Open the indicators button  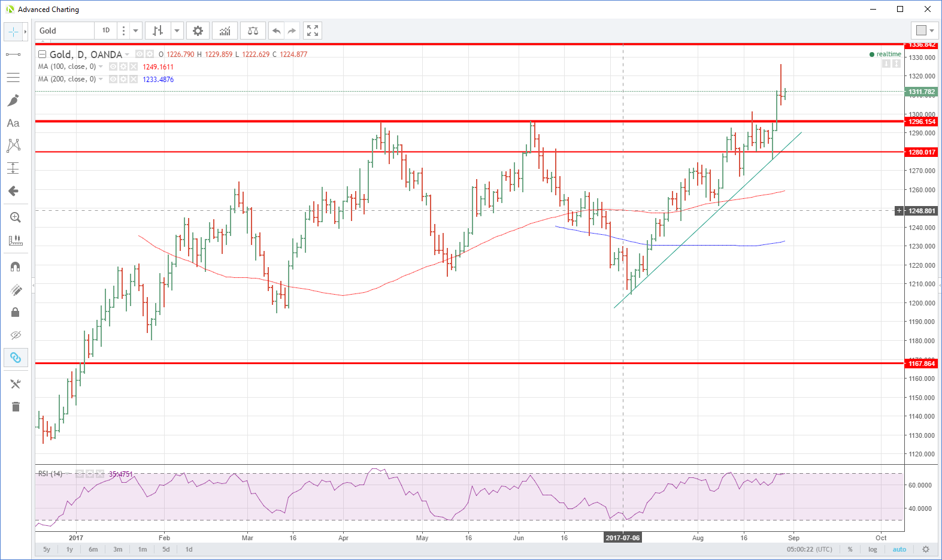[225, 31]
